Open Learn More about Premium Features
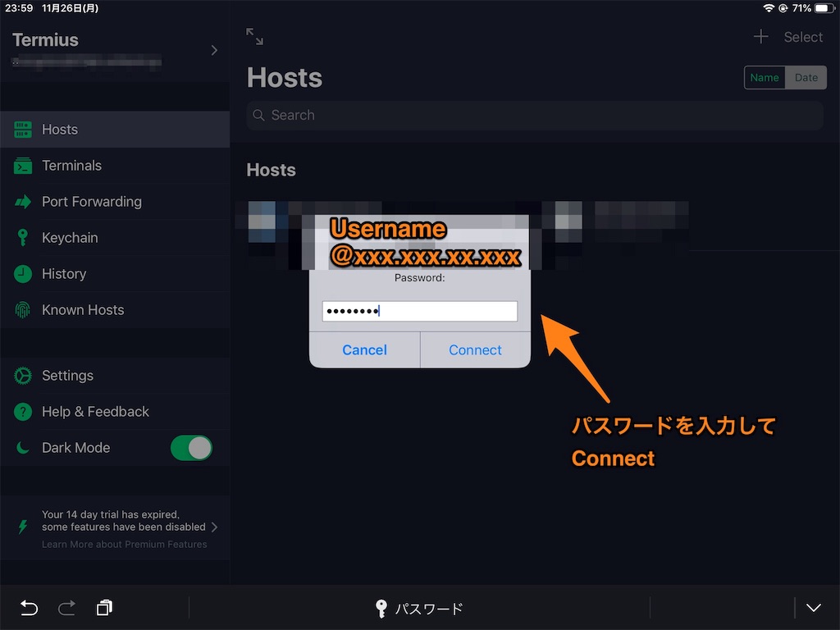This screenshot has width=840, height=630. coord(125,545)
